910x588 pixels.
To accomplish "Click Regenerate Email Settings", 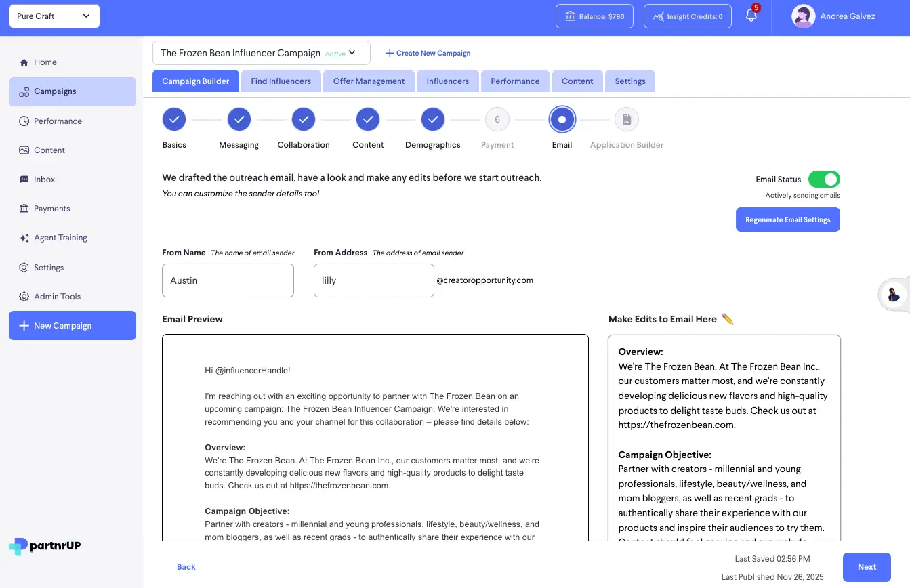I will point(787,219).
